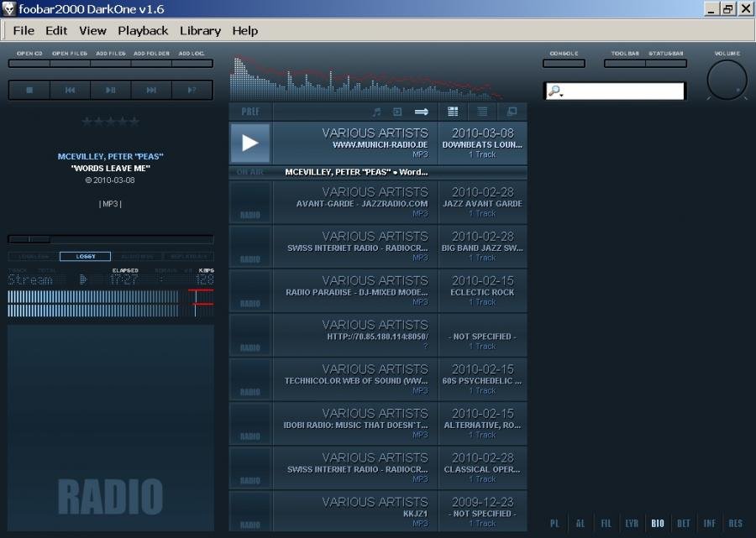Click the Add Files button
Viewport: 756px width, 538px height.
pyautogui.click(x=110, y=63)
